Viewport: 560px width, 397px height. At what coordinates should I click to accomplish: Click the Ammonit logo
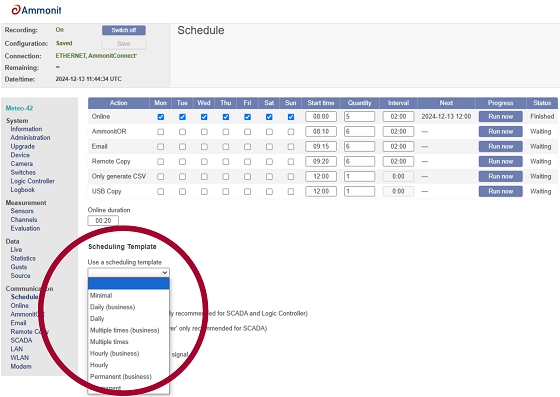coord(36,10)
